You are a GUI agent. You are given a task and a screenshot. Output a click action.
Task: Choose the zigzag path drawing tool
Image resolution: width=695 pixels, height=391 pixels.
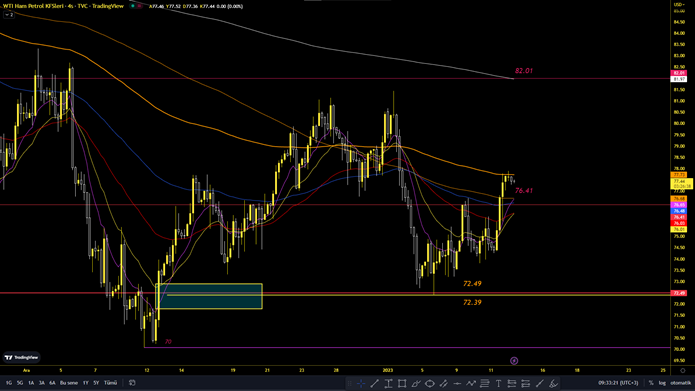coord(471,383)
